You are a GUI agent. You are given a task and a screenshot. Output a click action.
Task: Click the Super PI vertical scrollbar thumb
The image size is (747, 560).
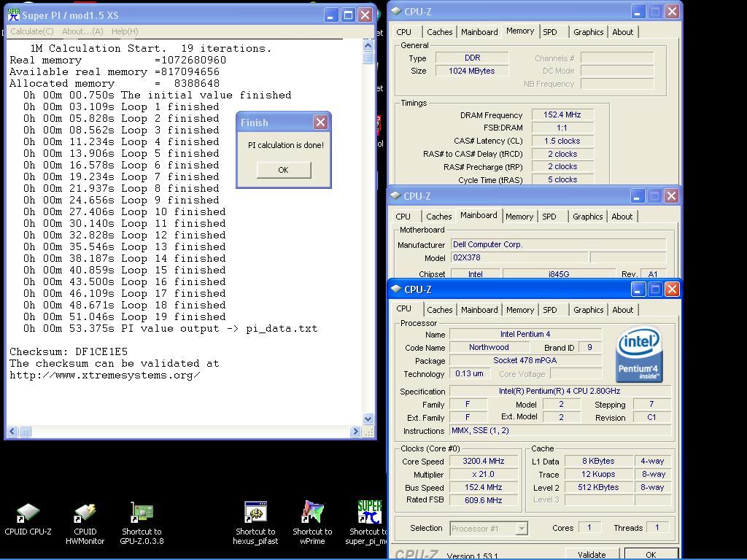[368, 58]
